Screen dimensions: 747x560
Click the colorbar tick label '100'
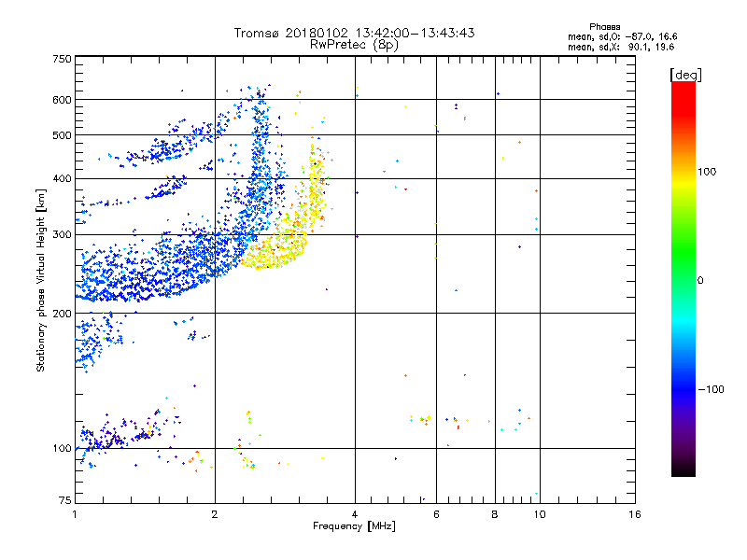pyautogui.click(x=707, y=172)
